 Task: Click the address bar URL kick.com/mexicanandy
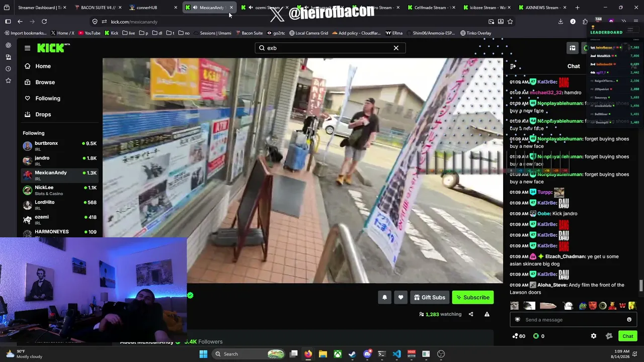point(134,22)
